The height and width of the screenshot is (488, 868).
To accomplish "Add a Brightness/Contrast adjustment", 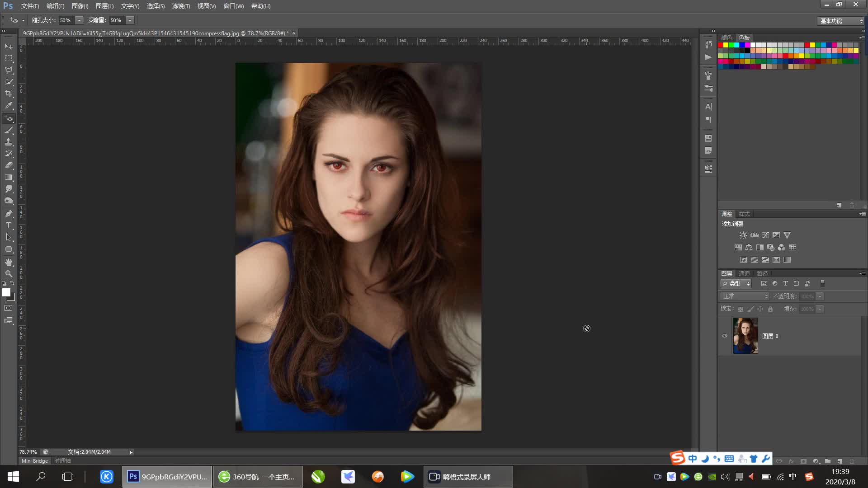I will point(743,235).
